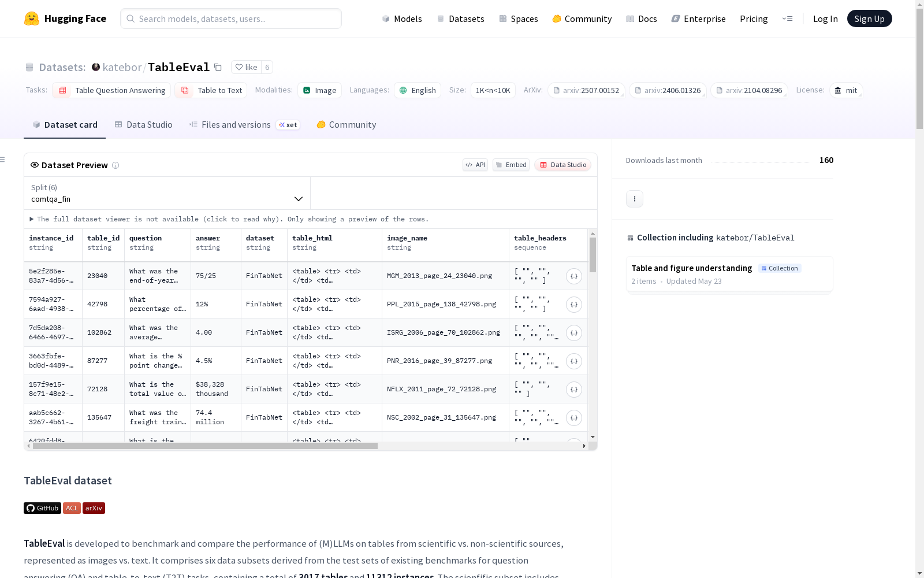This screenshot has height=578, width=924.
Task: Click the Log In link
Action: tap(825, 18)
